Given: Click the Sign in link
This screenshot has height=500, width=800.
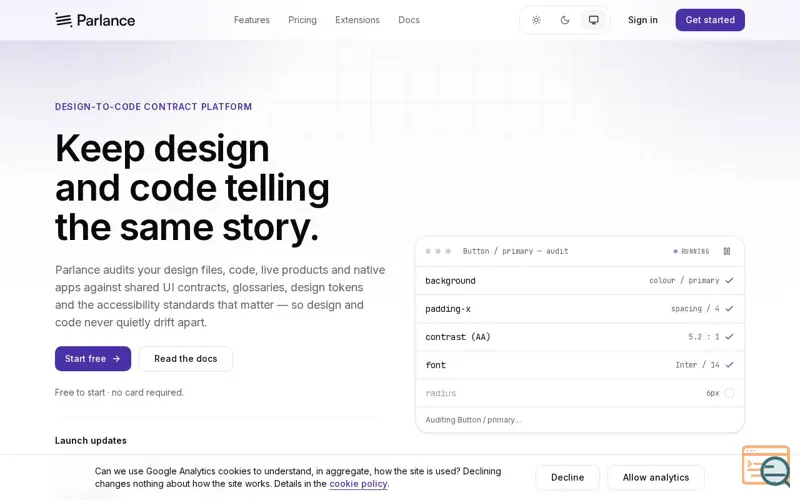Looking at the screenshot, I should [642, 20].
